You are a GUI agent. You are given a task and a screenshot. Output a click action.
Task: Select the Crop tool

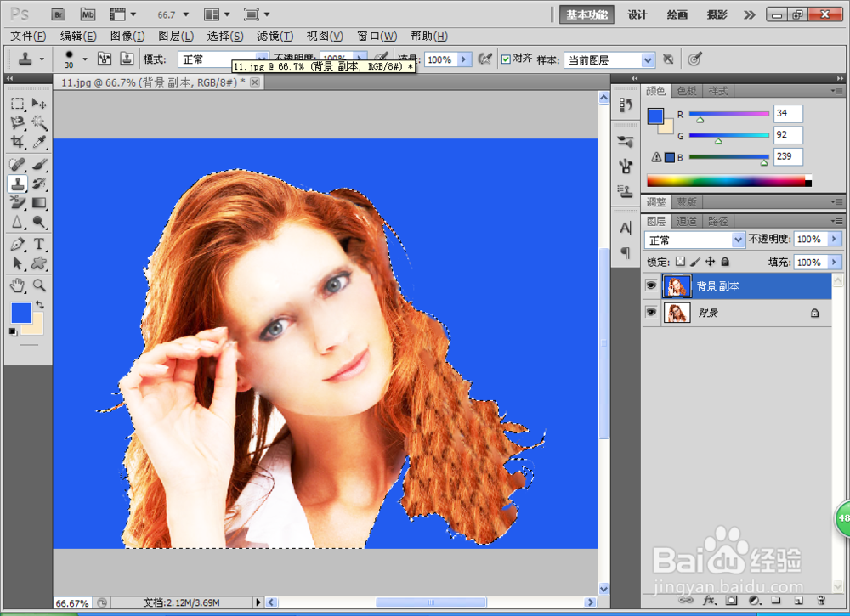pyautogui.click(x=17, y=142)
